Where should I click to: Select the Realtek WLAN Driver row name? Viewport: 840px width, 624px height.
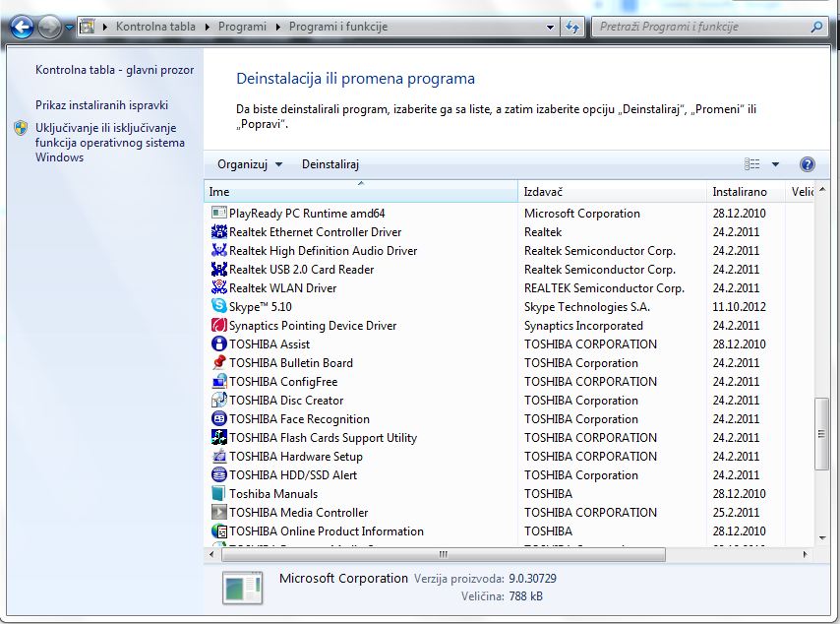pyautogui.click(x=283, y=287)
